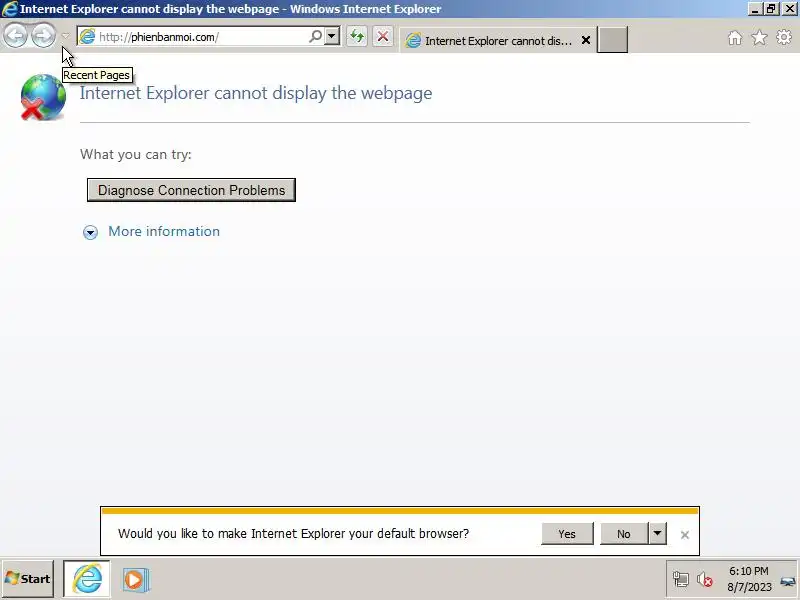Open the Windows Start menu
Image resolution: width=800 pixels, height=600 pixels.
coord(28,579)
